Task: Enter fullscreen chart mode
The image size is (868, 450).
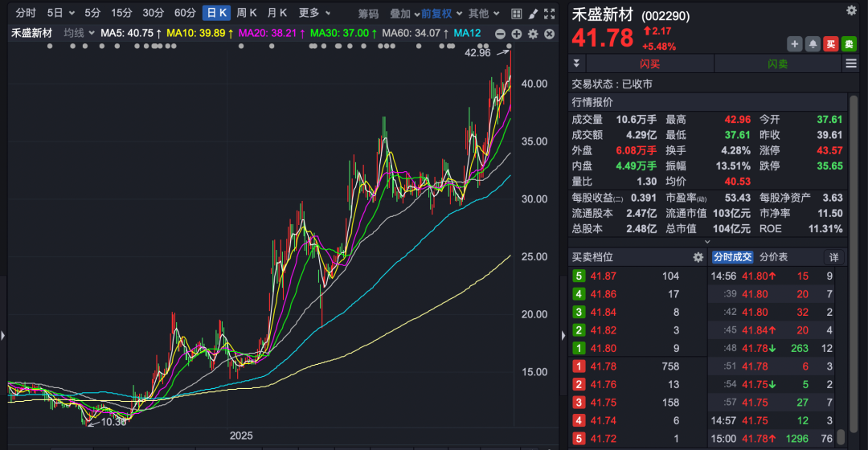Action: [x=550, y=13]
